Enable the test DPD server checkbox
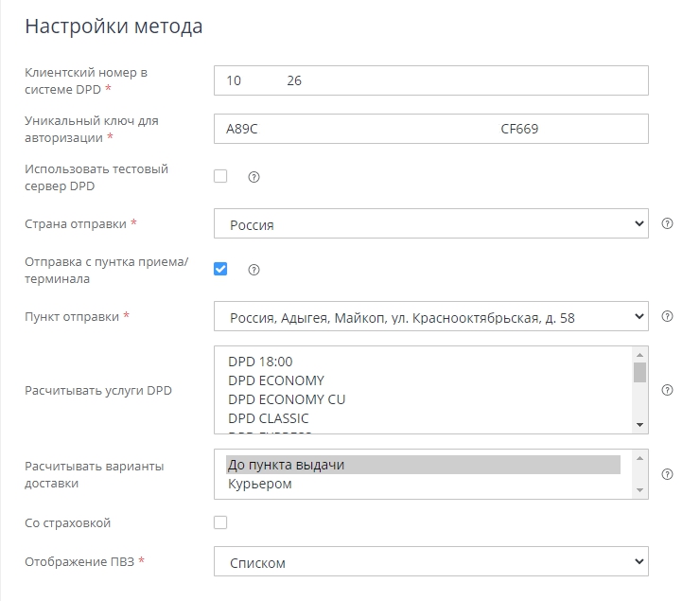The width and height of the screenshot is (700, 601). 220,176
